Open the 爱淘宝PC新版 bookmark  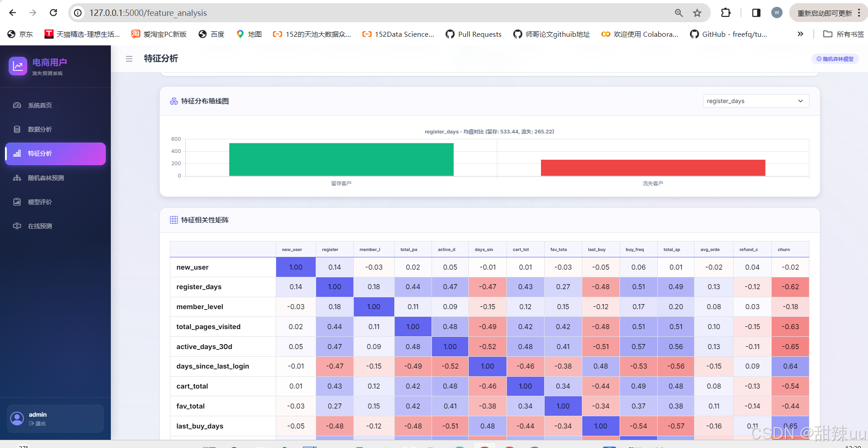(159, 34)
